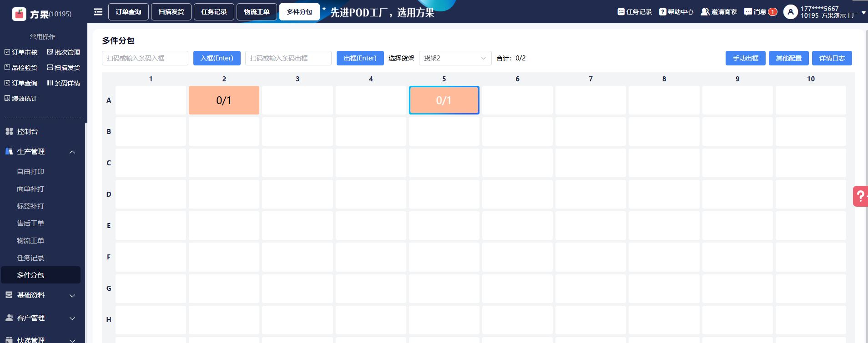The height and width of the screenshot is (343, 868).
Task: Open the 绩效统计 shortcut
Action: coord(21,99)
